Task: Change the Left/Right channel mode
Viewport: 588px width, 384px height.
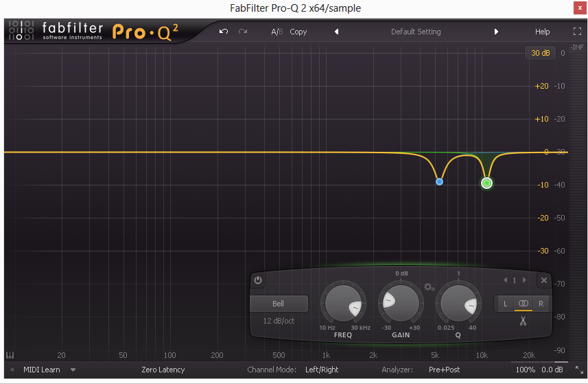Action: point(322,370)
